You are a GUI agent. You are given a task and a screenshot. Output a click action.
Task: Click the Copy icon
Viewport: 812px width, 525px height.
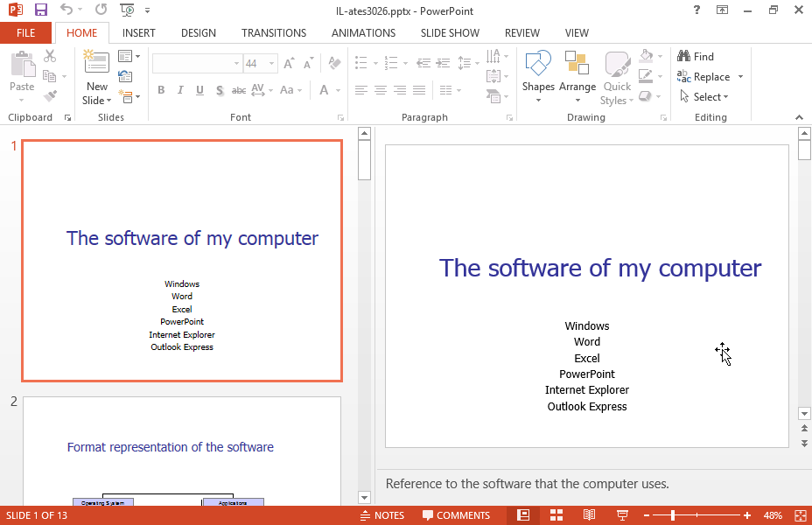click(x=50, y=76)
